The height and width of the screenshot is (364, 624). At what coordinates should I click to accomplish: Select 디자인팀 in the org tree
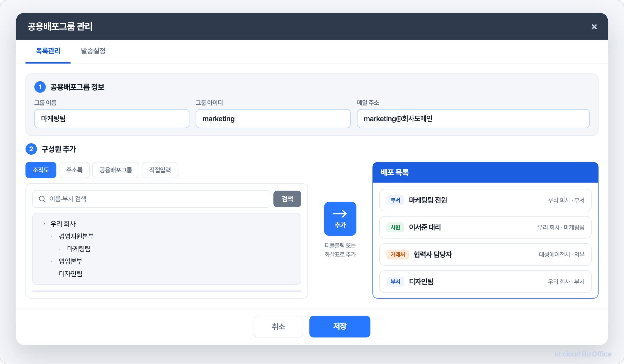70,274
